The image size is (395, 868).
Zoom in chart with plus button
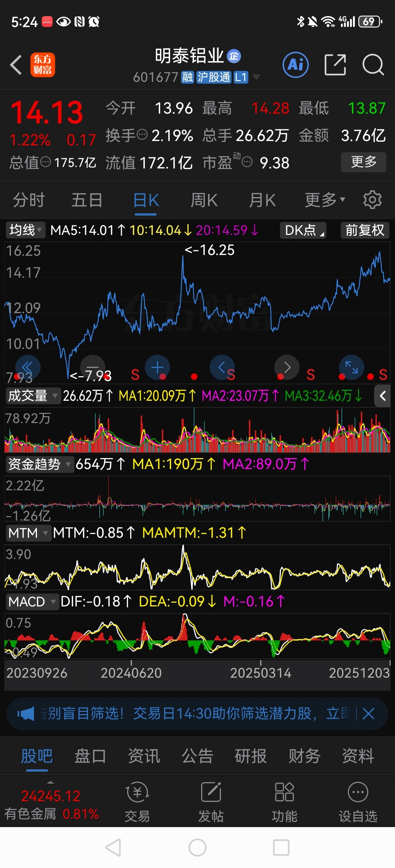(x=157, y=367)
